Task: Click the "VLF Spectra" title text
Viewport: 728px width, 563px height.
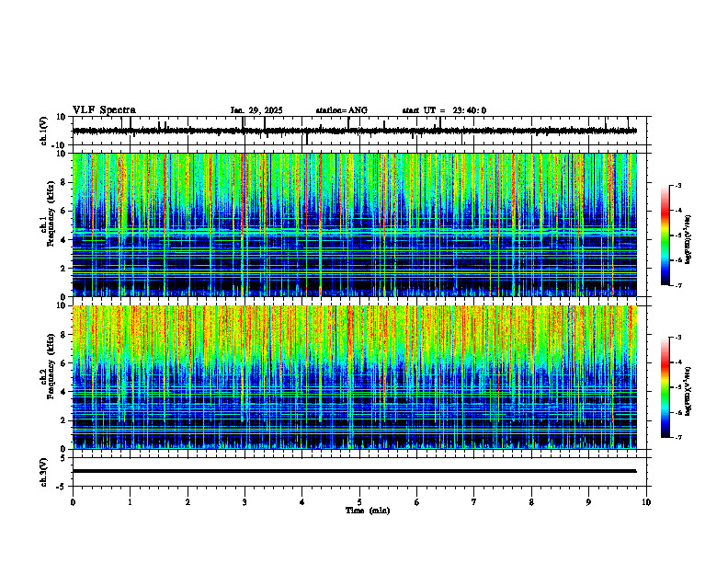Action: click(104, 110)
